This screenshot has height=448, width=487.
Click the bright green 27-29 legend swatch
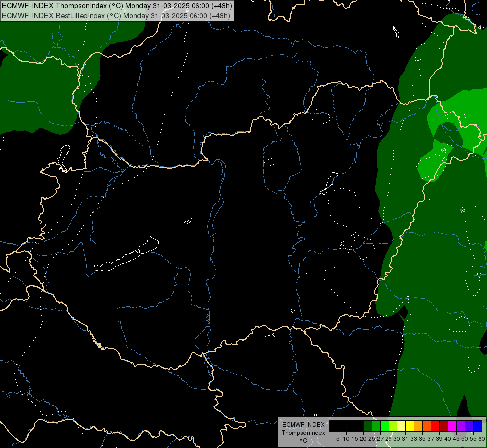(385, 426)
